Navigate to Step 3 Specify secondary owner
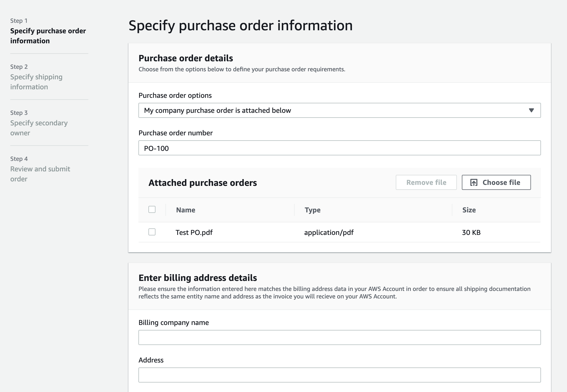Image resolution: width=567 pixels, height=392 pixels. pos(39,128)
